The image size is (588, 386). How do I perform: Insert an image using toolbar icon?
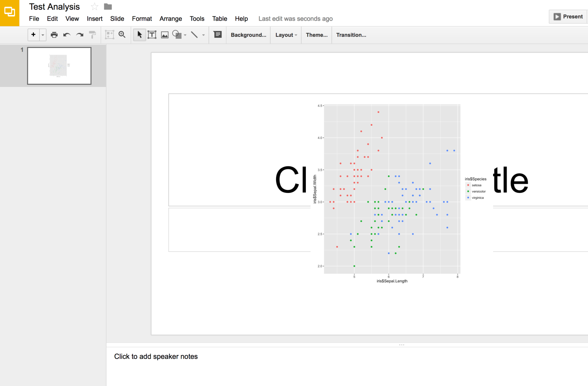coord(164,35)
